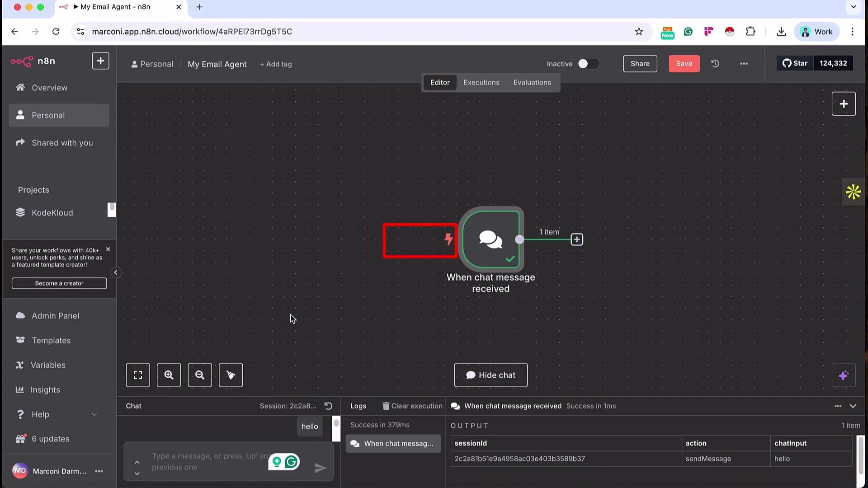Open user account three-dots menu

pos(99,471)
